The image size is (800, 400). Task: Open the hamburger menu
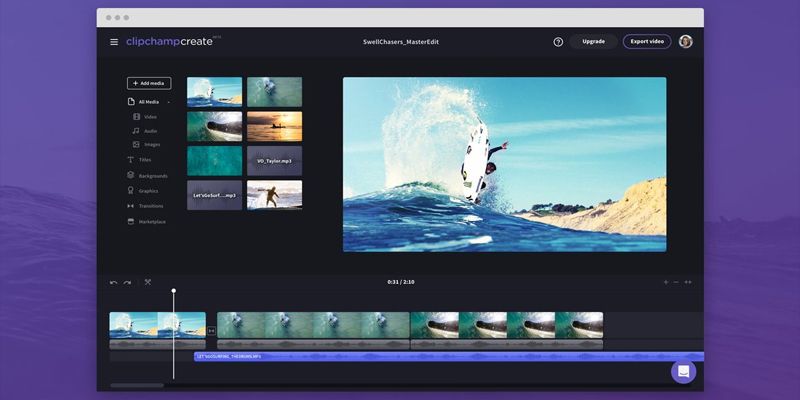(114, 42)
